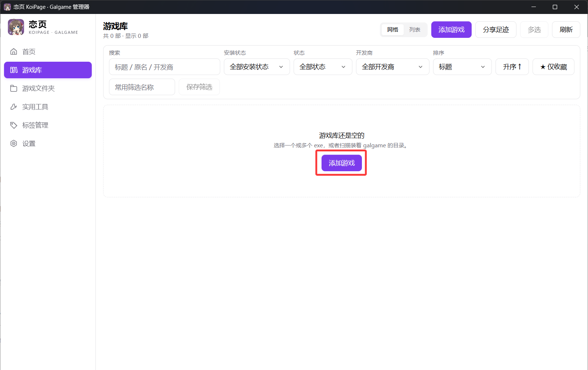Viewport: 588px width, 370px height.
Task: Click the utility tools wrench icon
Action: (14, 107)
